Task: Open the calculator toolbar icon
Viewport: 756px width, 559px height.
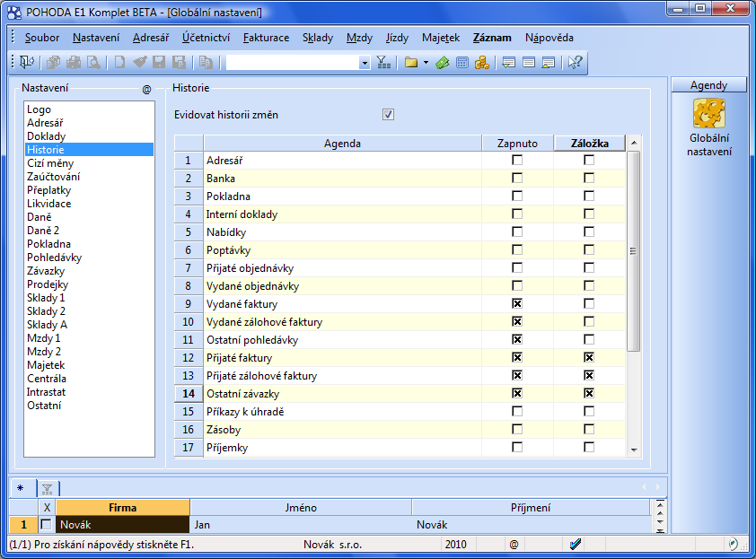Action: [462, 62]
